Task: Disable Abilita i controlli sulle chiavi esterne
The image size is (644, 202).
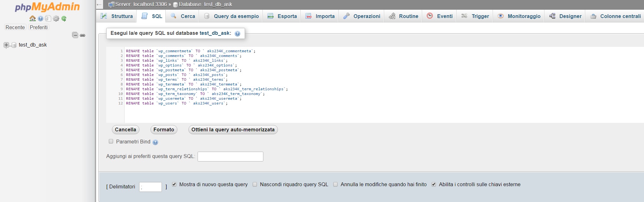Action: (434, 184)
